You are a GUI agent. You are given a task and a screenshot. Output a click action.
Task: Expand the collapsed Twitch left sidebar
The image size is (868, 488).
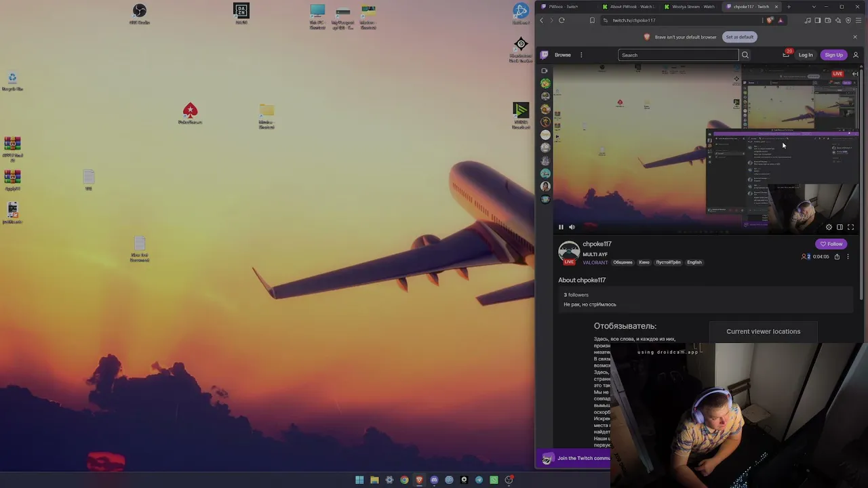(x=545, y=70)
